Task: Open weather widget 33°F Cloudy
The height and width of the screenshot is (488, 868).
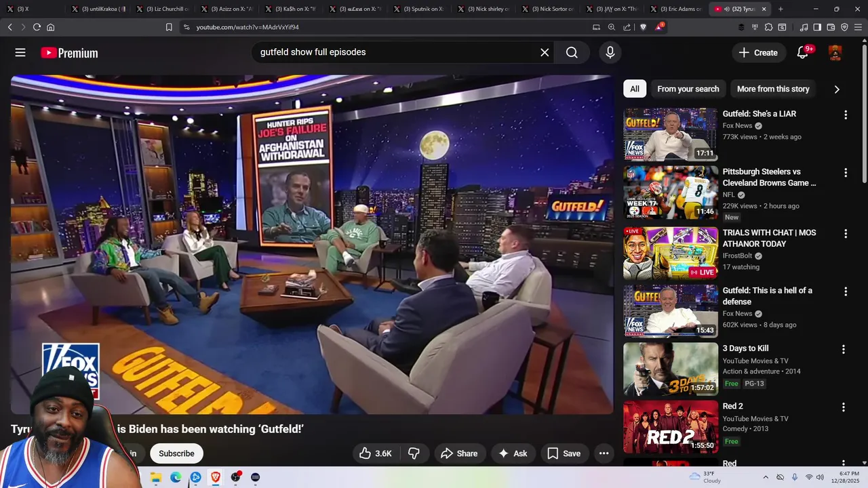Action: click(x=705, y=477)
